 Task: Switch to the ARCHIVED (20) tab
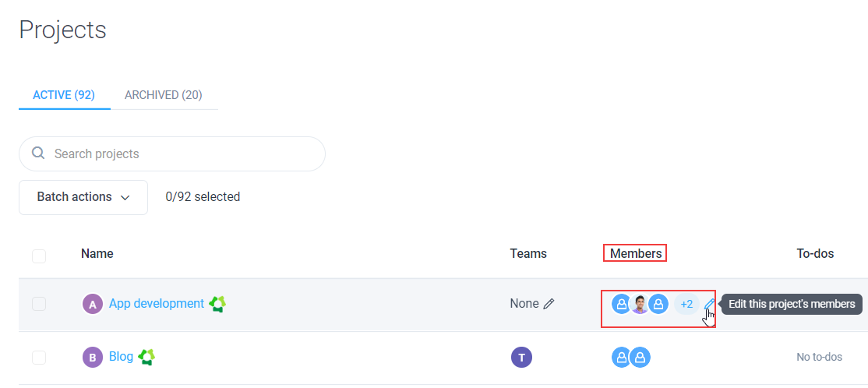click(x=164, y=94)
